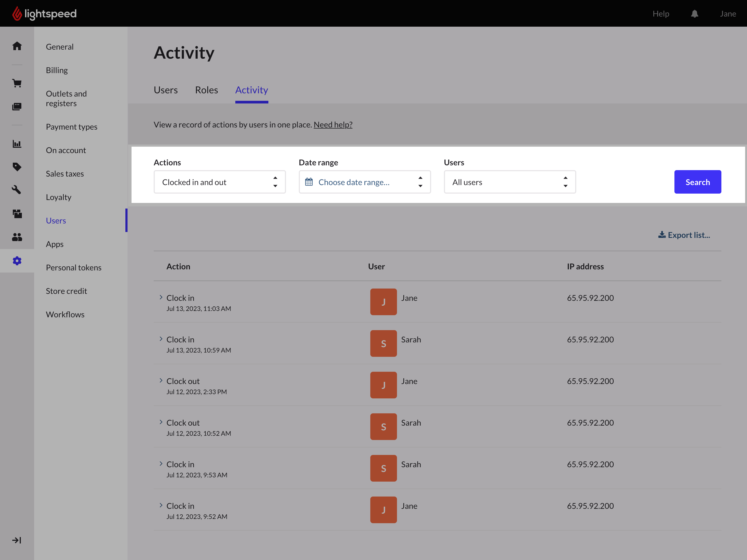Image resolution: width=747 pixels, height=560 pixels.
Task: Open Payment types settings
Action: 71,127
